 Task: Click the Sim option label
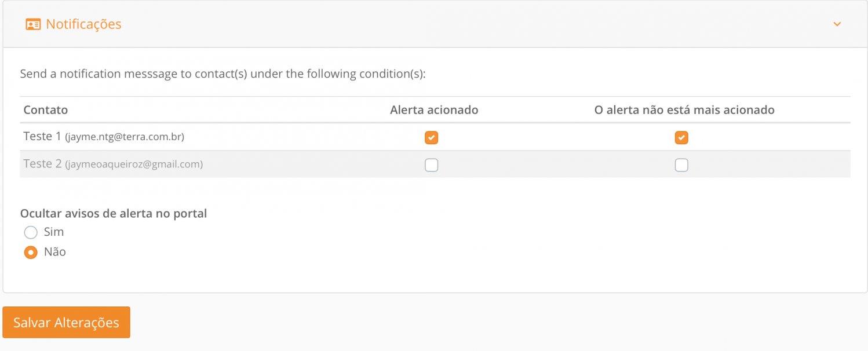click(54, 232)
